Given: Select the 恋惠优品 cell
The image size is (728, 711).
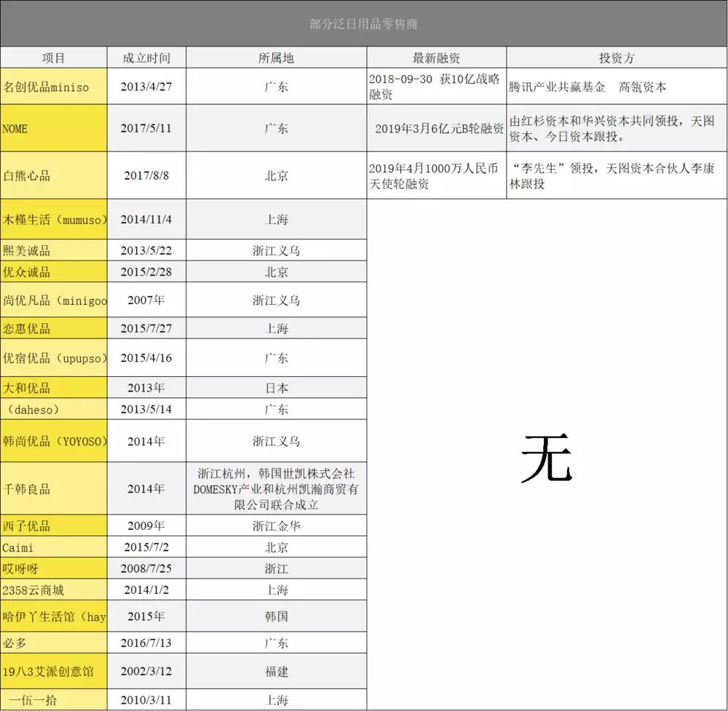Looking at the screenshot, I should click(54, 328).
